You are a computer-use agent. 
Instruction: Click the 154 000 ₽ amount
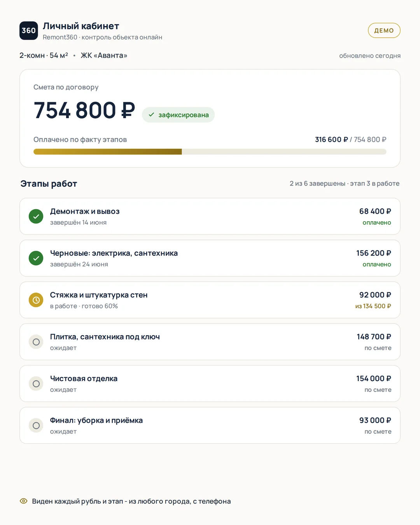click(374, 378)
